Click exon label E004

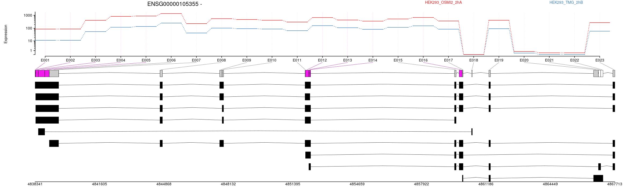pos(121,60)
